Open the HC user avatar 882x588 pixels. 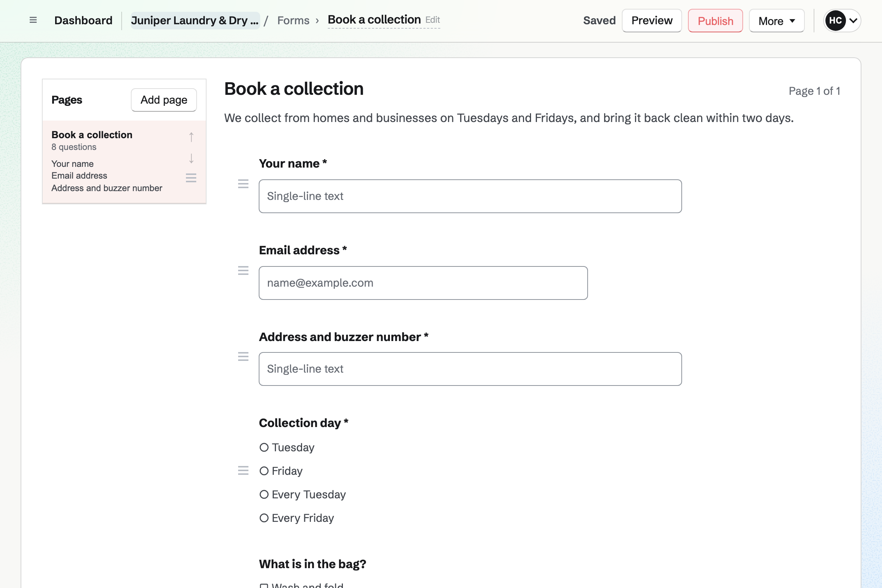(835, 21)
